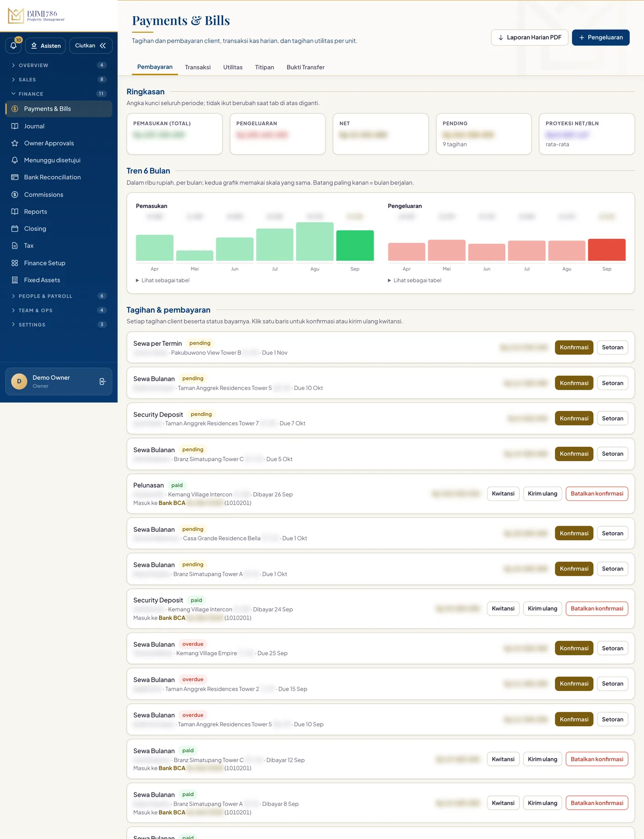Switch to the Utilitas tab

coord(233,67)
